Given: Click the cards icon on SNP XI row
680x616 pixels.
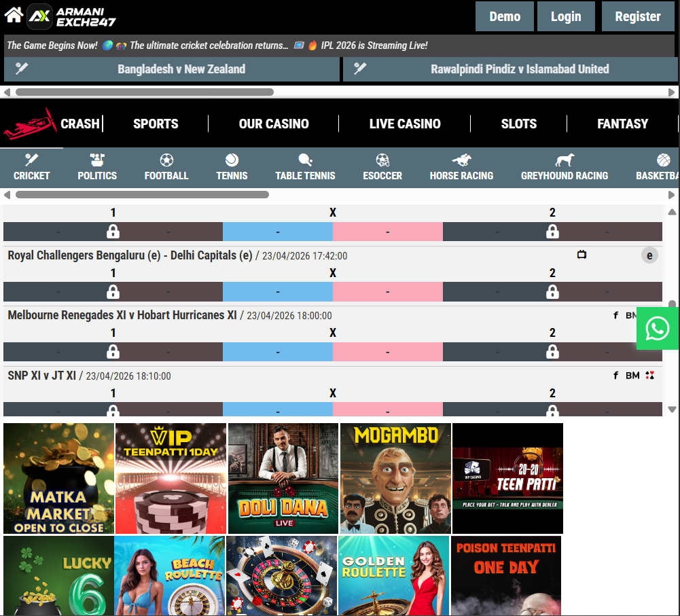Looking at the screenshot, I should click(x=649, y=376).
